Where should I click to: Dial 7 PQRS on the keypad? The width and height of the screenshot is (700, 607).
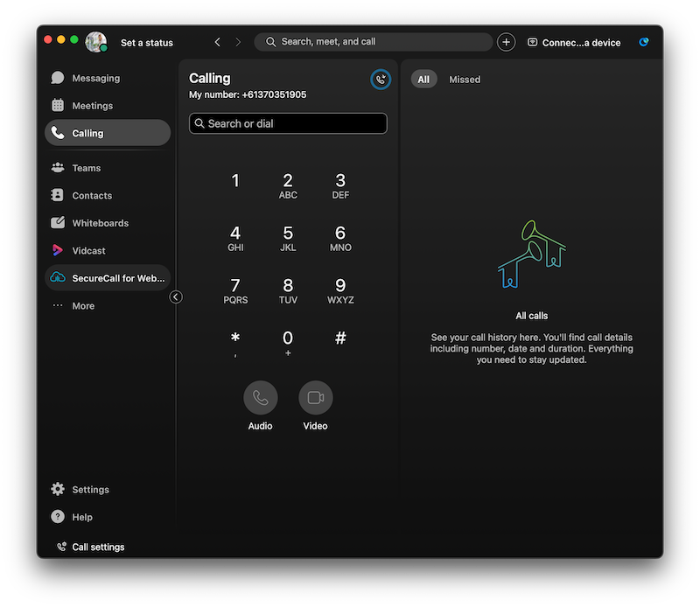235,290
